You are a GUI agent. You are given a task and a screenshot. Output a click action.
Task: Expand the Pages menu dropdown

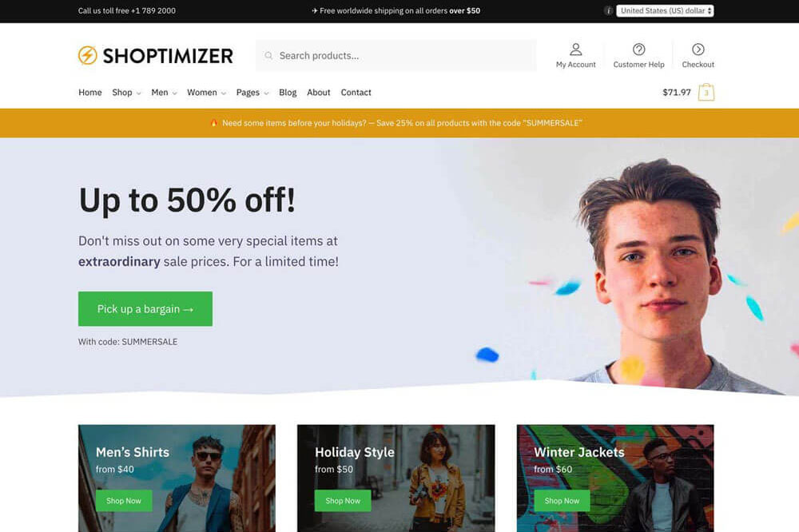(252, 92)
